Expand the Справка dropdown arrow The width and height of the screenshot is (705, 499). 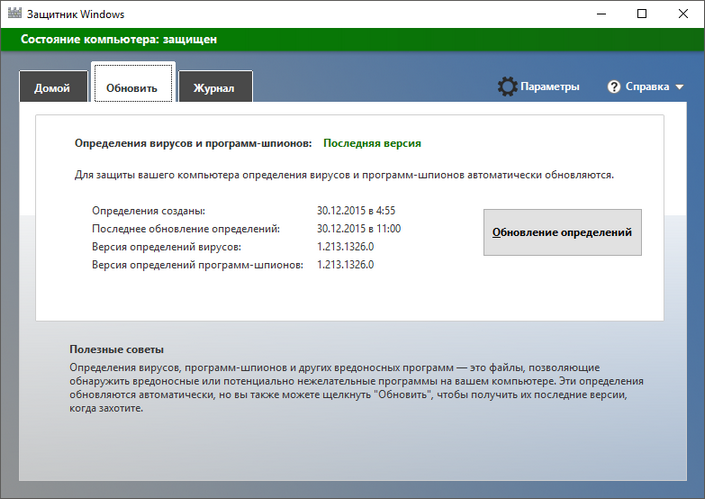coord(680,87)
